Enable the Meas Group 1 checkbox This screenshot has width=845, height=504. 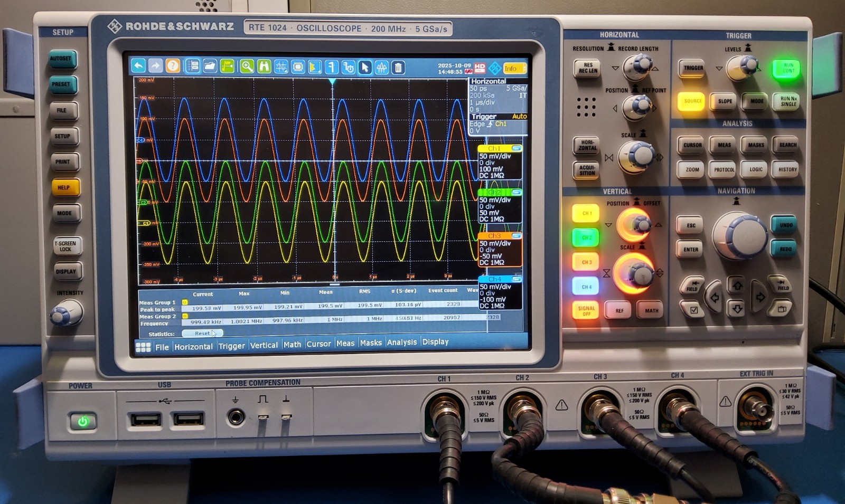[x=184, y=301]
